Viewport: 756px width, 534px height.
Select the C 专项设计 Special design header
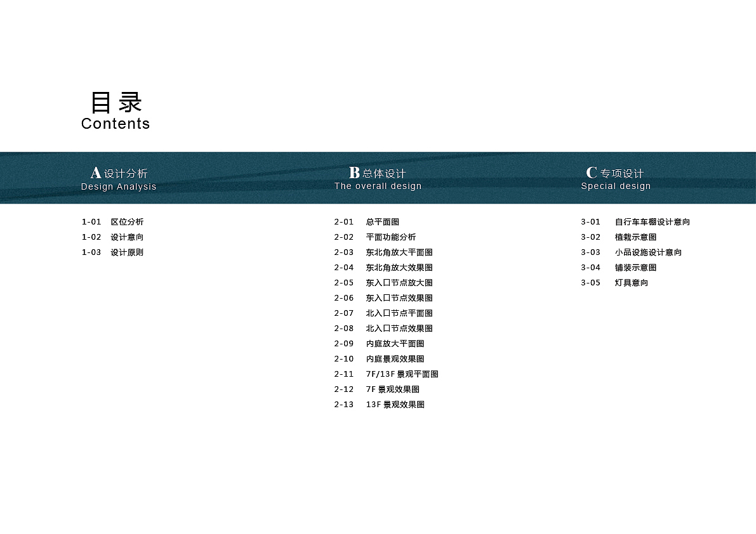point(616,178)
